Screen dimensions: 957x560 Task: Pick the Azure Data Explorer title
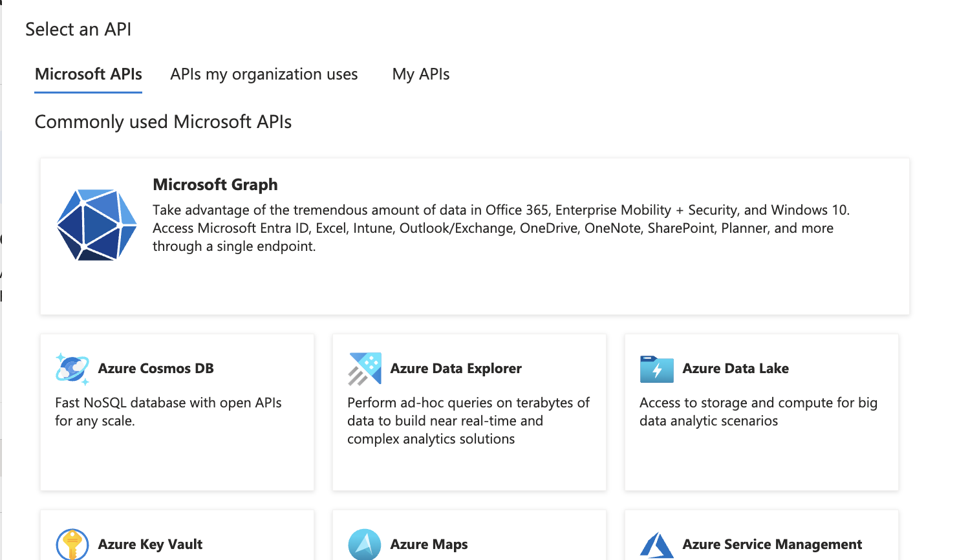(456, 369)
